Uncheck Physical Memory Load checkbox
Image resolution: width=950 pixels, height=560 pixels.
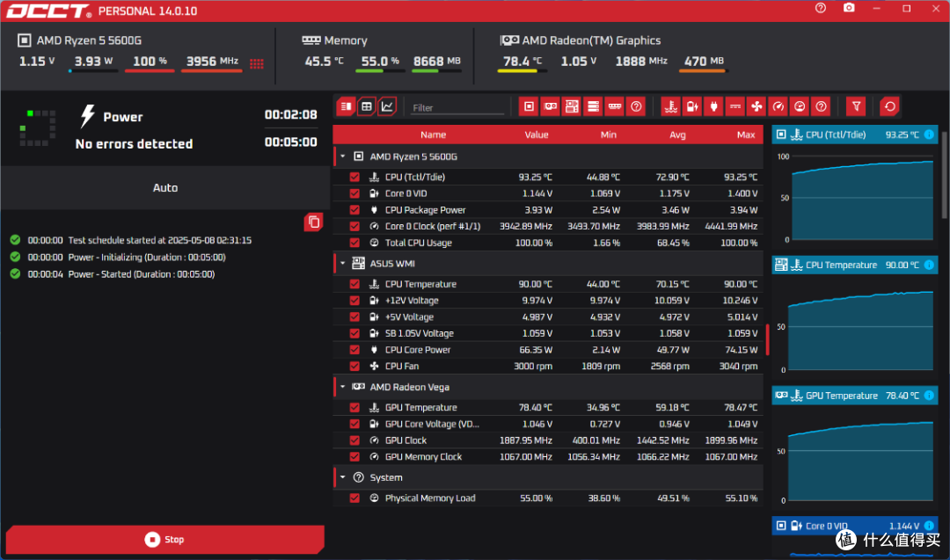pyautogui.click(x=354, y=498)
